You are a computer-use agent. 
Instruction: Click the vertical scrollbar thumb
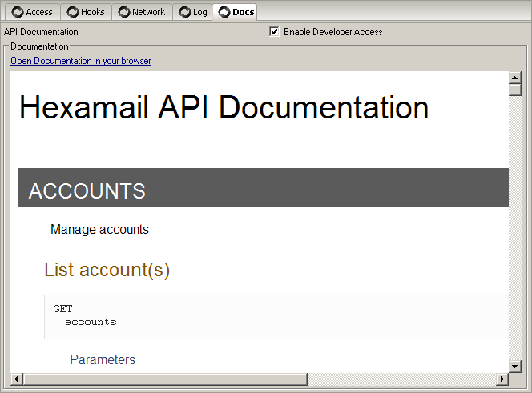[515, 89]
